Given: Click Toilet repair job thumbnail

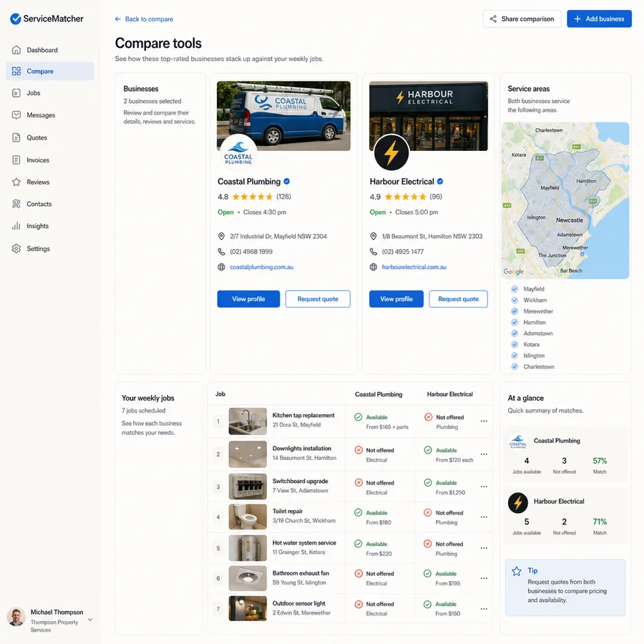Looking at the screenshot, I should [248, 517].
